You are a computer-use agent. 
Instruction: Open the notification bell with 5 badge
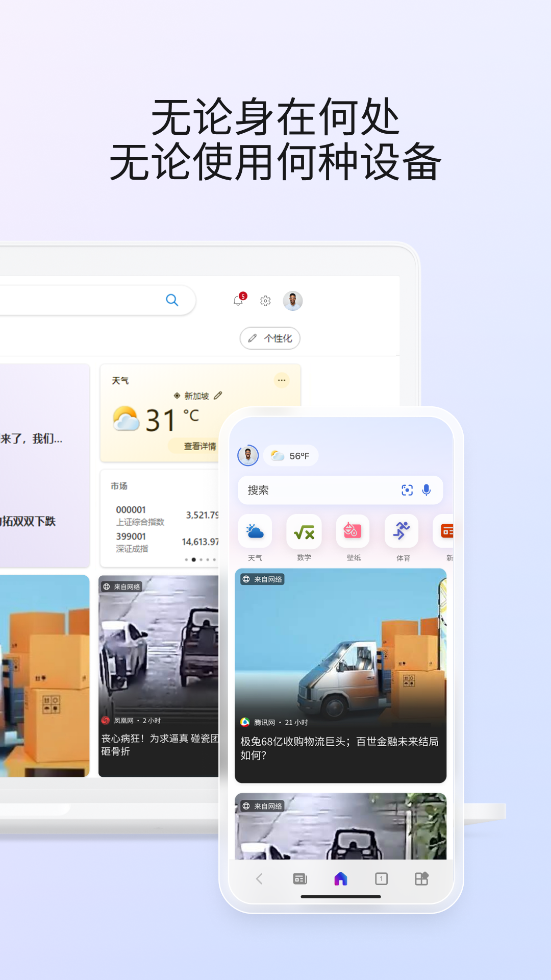point(238,300)
